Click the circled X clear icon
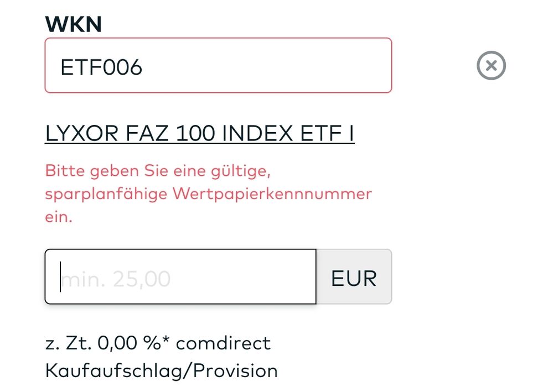 [491, 66]
